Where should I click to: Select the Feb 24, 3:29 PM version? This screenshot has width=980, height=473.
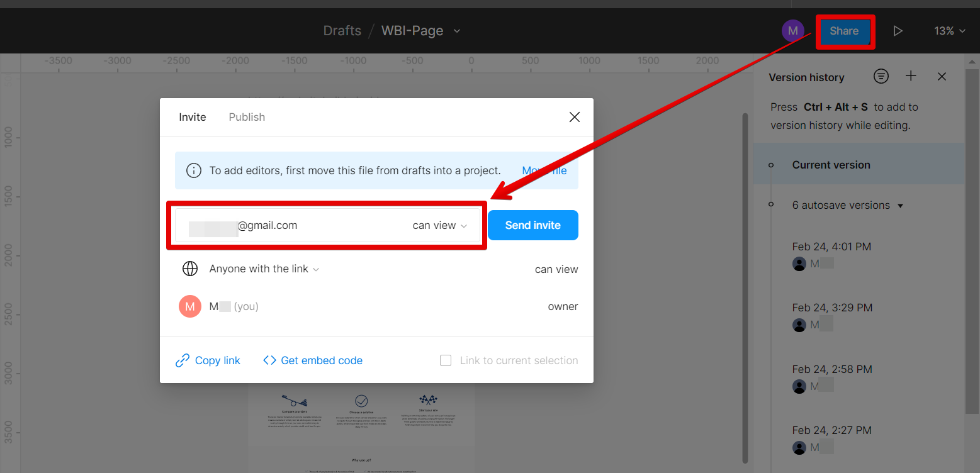pos(832,308)
